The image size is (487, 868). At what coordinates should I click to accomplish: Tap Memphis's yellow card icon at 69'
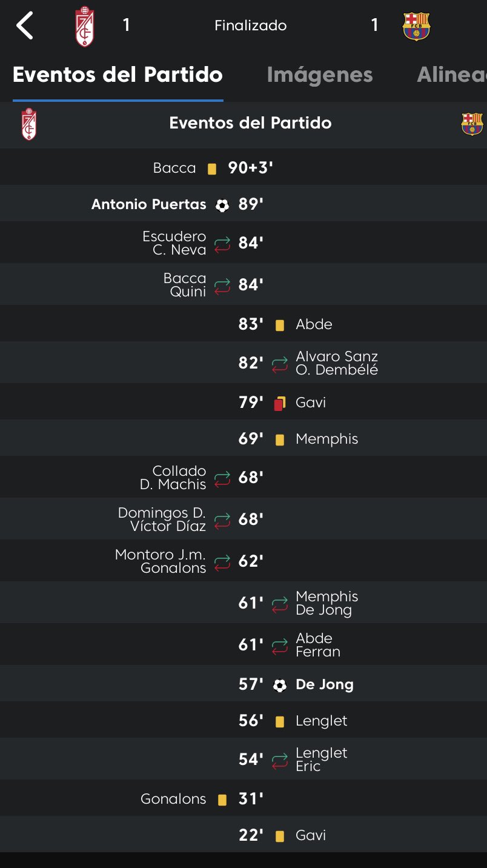click(x=280, y=440)
